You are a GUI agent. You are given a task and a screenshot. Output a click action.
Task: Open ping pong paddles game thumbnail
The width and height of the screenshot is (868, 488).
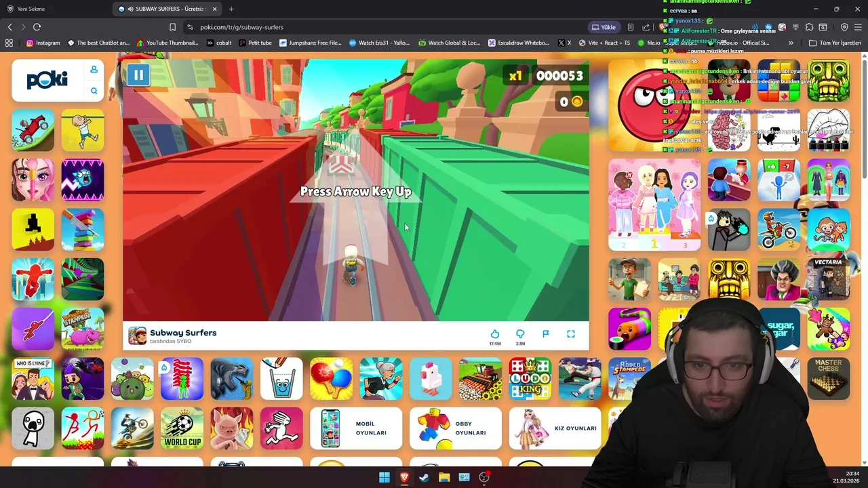click(x=331, y=378)
